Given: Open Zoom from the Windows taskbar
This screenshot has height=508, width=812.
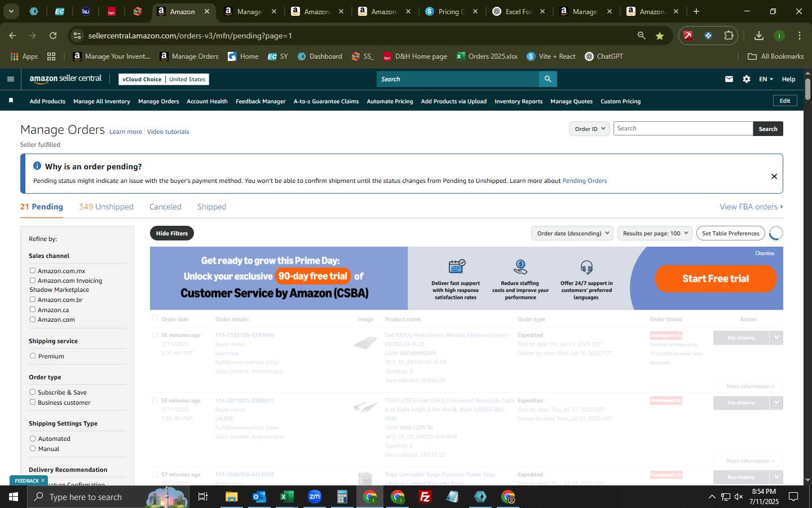Looking at the screenshot, I should pyautogui.click(x=315, y=497).
